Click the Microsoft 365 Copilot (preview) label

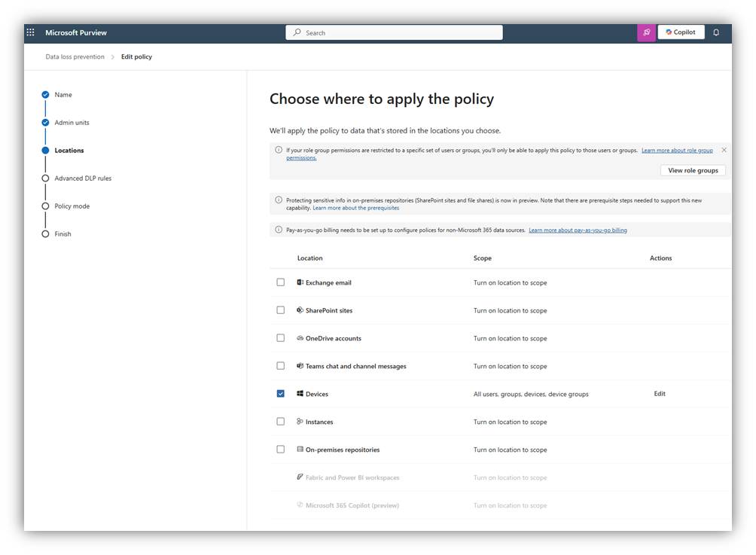pos(352,505)
